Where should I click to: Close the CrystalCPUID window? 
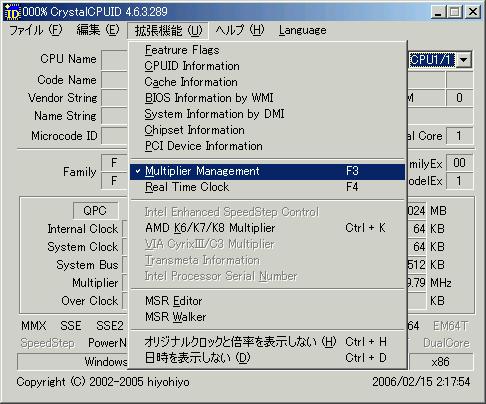point(473,12)
